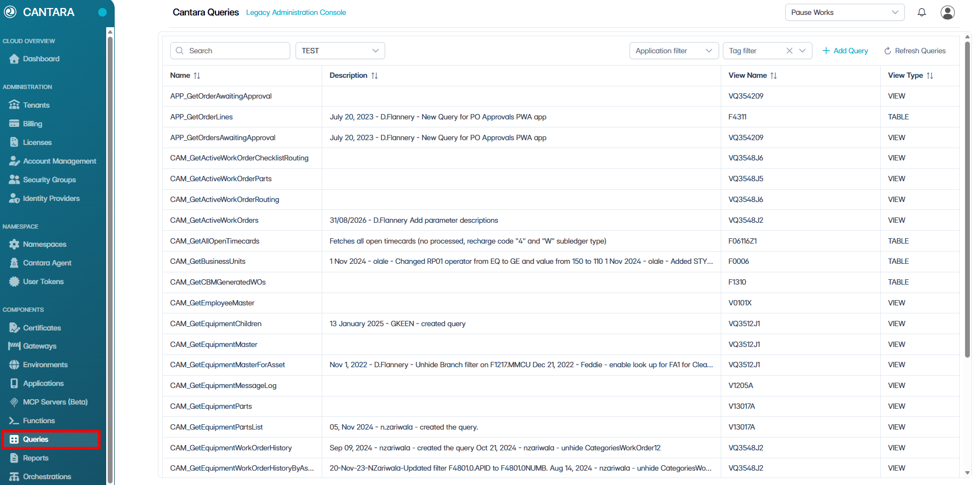Click the Functions terminal icon
Image resolution: width=980 pixels, height=485 pixels.
(14, 421)
